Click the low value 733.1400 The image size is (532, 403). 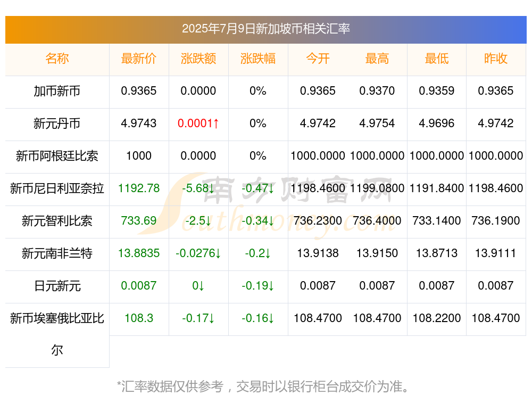tap(437, 221)
